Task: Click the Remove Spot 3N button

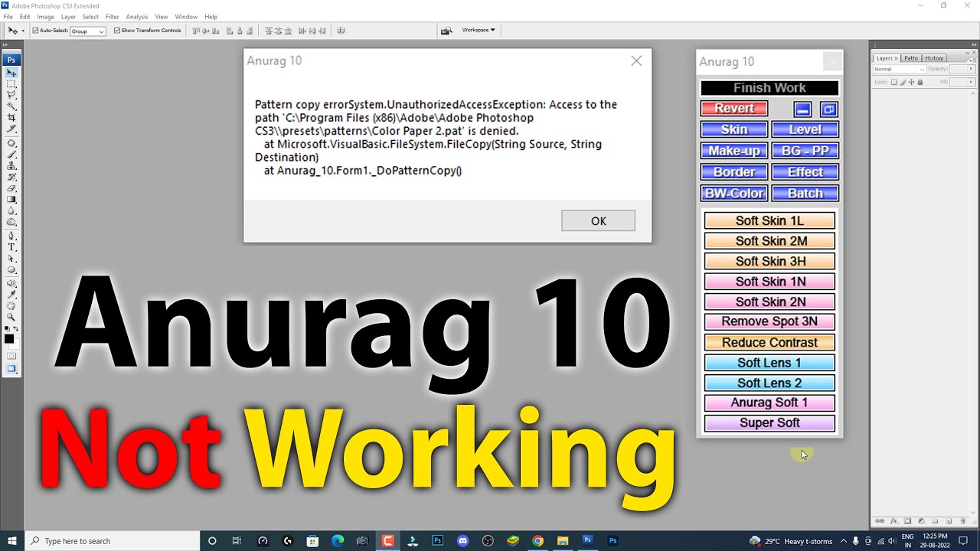Action: 769,321
